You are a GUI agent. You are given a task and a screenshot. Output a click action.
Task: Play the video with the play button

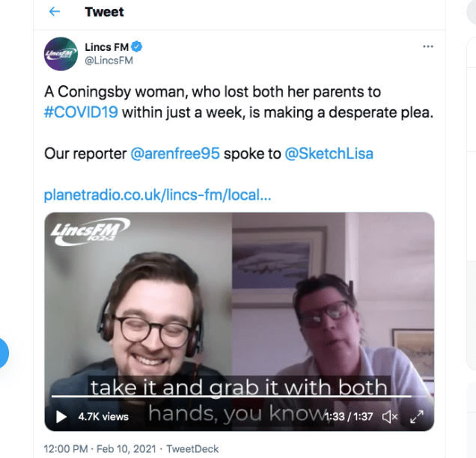(x=61, y=417)
